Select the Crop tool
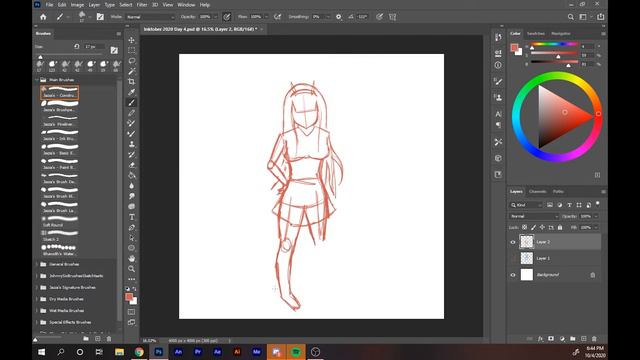 pyautogui.click(x=131, y=82)
